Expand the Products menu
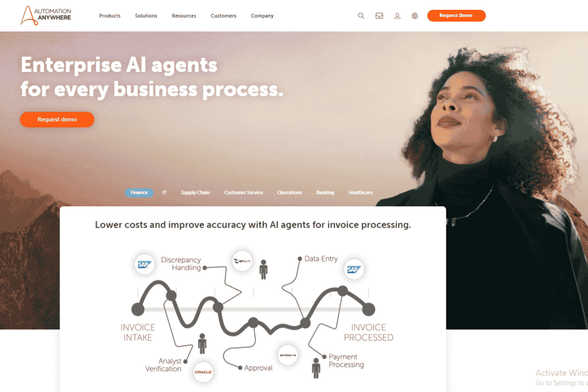This screenshot has width=588, height=392. [x=110, y=16]
